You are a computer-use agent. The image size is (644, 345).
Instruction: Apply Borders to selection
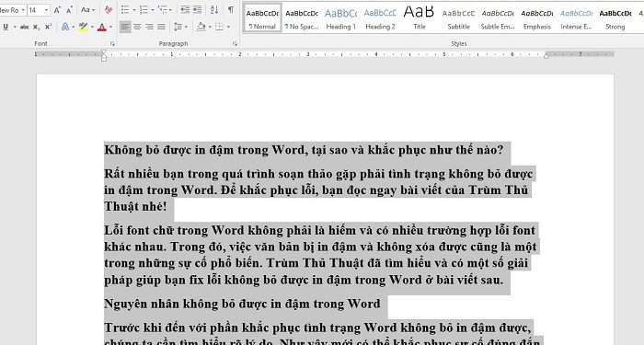pyautogui.click(x=219, y=27)
